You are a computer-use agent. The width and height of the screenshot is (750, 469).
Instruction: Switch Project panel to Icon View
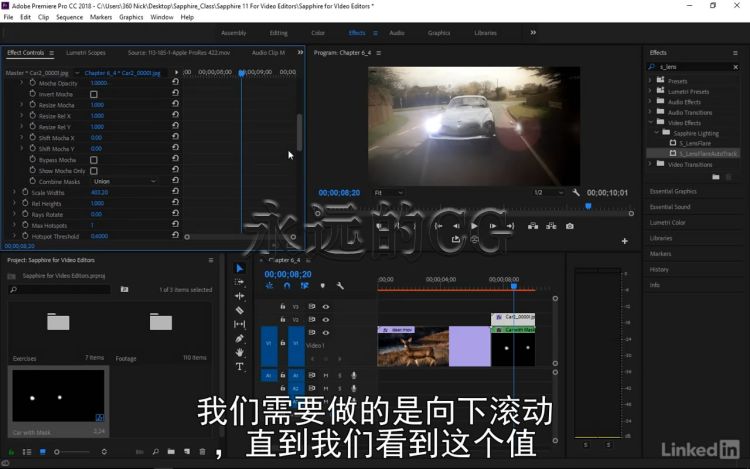pyautogui.click(x=43, y=452)
